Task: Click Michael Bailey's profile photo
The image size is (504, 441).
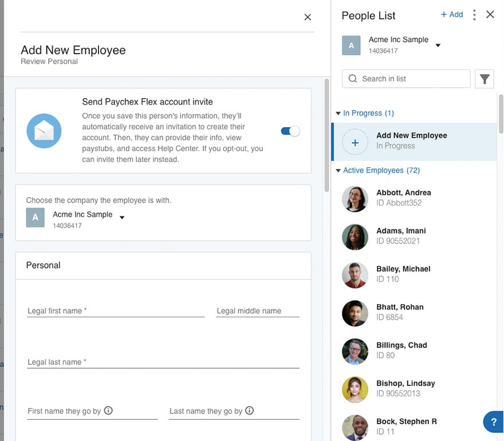Action: (355, 275)
